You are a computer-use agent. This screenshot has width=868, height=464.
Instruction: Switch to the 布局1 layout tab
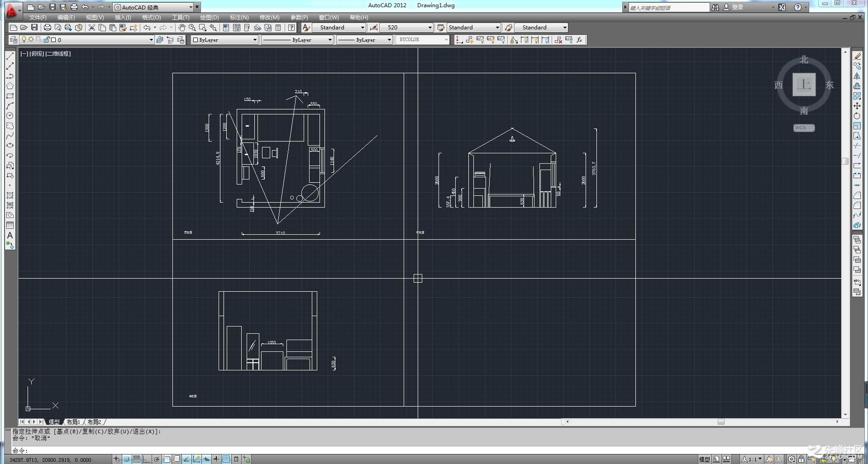coord(73,422)
